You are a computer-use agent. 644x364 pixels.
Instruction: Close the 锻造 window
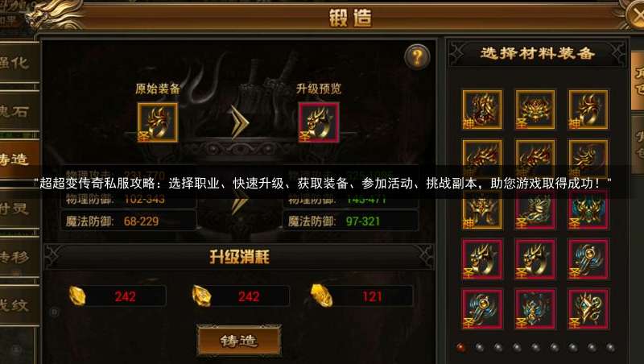pyautogui.click(x=637, y=15)
